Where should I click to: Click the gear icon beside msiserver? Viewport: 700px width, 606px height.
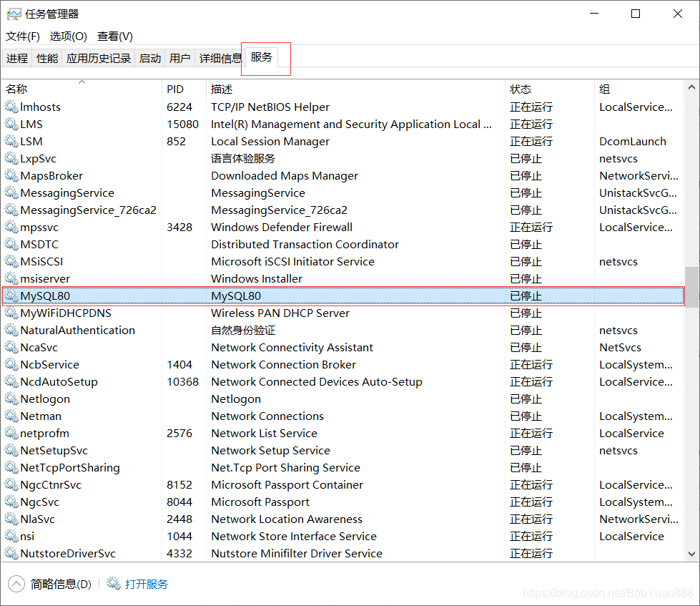click(x=11, y=278)
